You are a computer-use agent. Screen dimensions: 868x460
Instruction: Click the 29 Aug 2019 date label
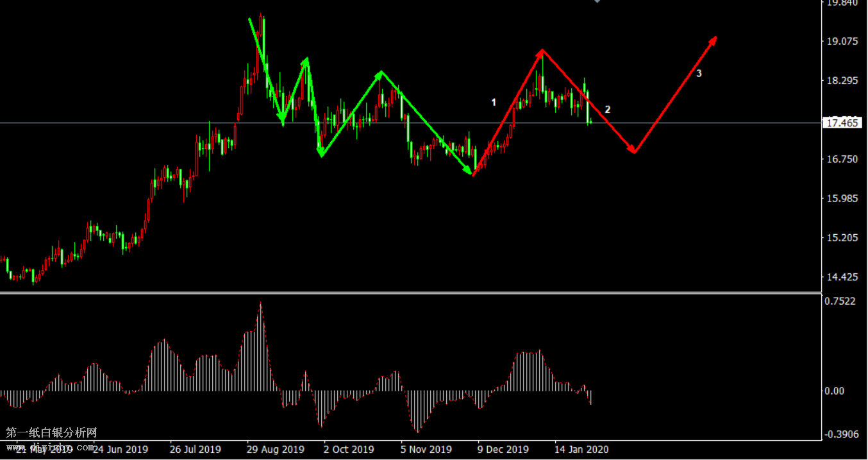click(276, 449)
